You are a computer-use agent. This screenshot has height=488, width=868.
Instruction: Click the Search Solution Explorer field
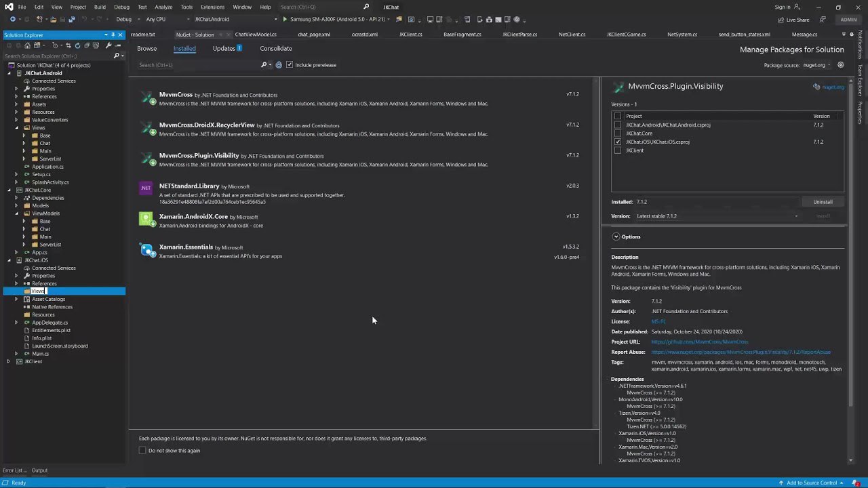click(57, 56)
